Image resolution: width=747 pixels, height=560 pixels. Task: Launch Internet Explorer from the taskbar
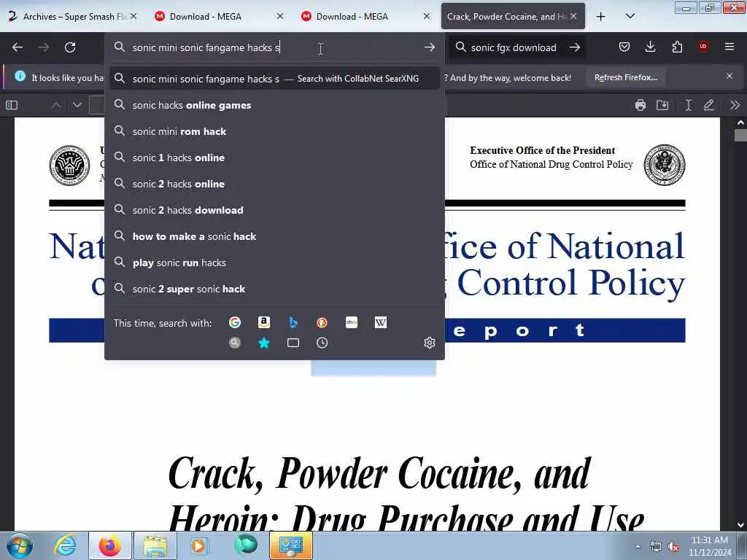[x=65, y=546]
